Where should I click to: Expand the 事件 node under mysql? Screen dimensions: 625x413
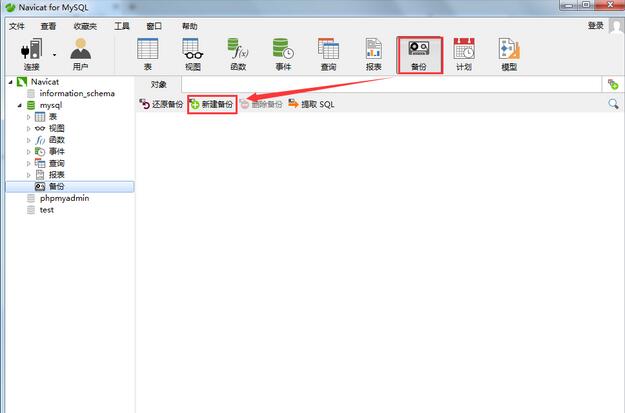click(x=28, y=152)
